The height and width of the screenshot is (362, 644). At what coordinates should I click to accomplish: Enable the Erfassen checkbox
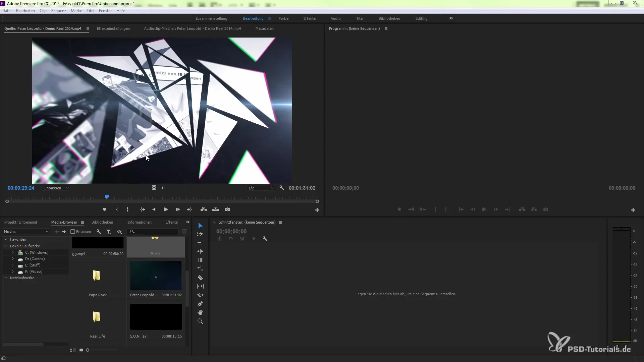[73, 232]
